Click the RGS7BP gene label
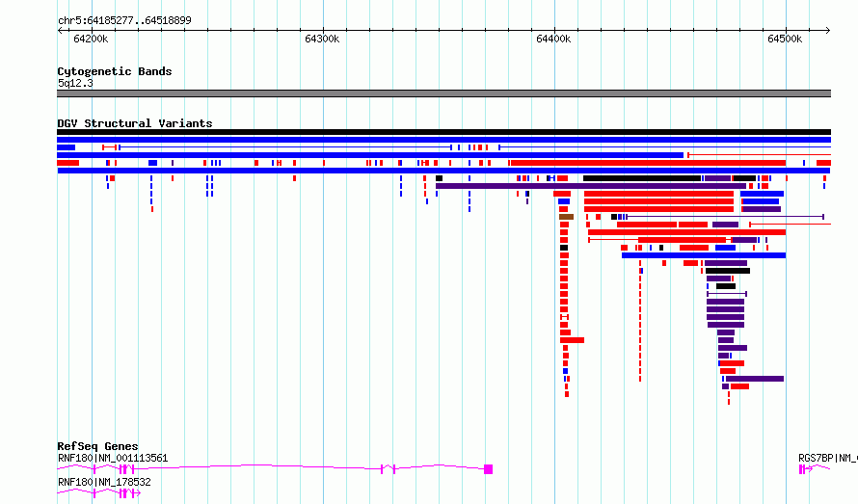The height and width of the screenshot is (504, 858). 827,458
